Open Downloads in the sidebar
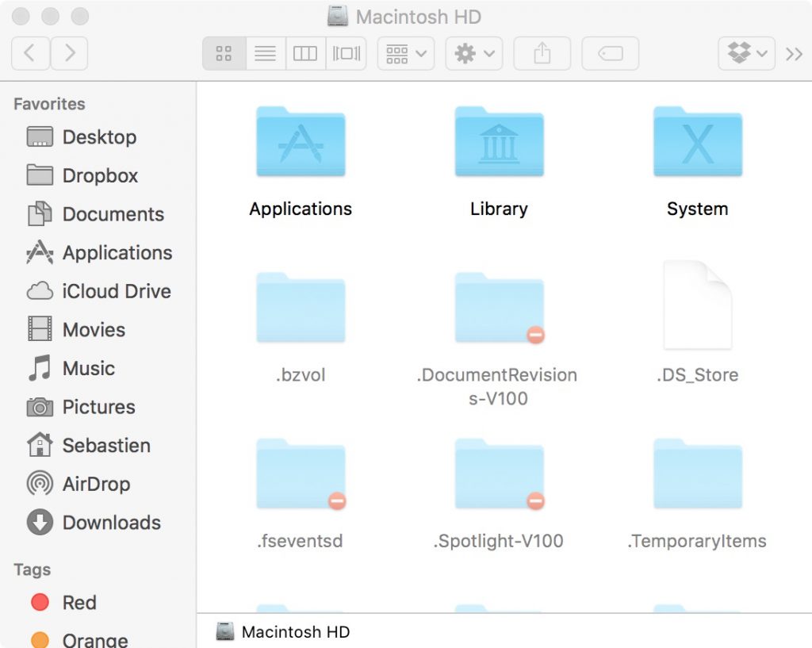 click(x=98, y=523)
